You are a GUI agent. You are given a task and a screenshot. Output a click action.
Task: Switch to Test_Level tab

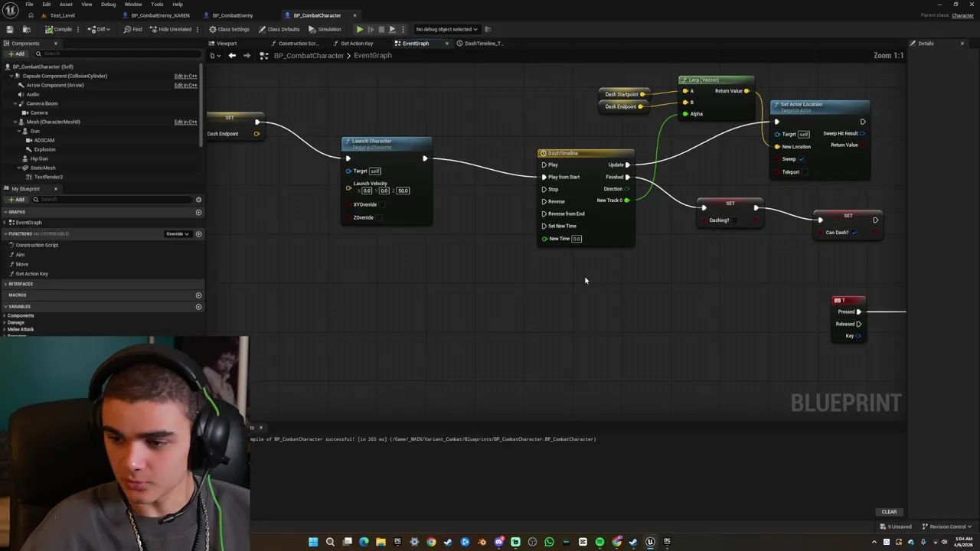click(62, 15)
